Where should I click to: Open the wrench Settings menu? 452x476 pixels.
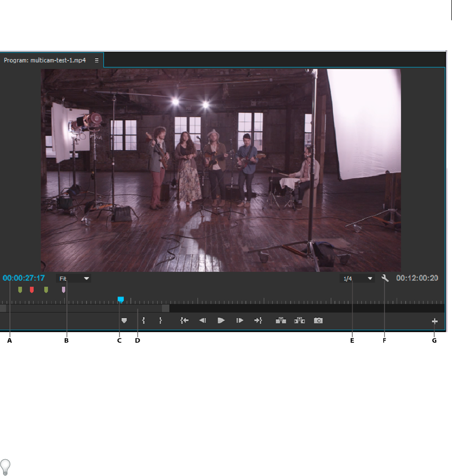[x=385, y=278]
